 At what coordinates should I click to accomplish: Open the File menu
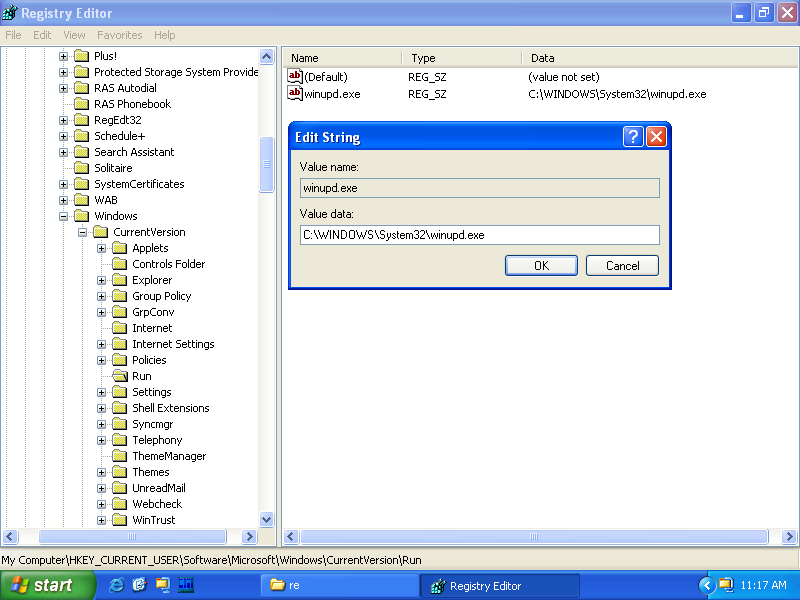(x=13, y=35)
